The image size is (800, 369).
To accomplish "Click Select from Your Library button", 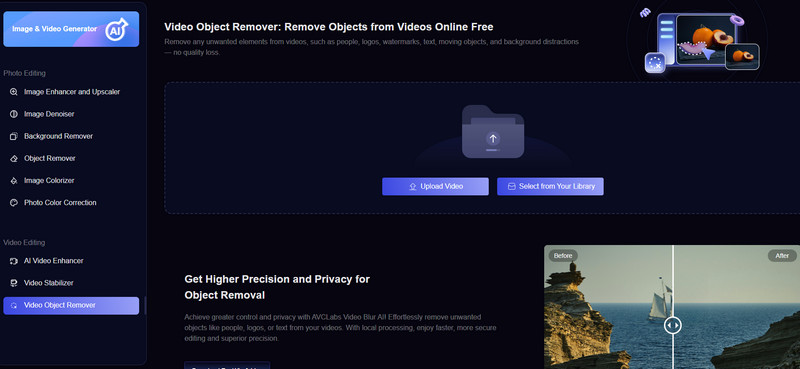I will point(550,186).
